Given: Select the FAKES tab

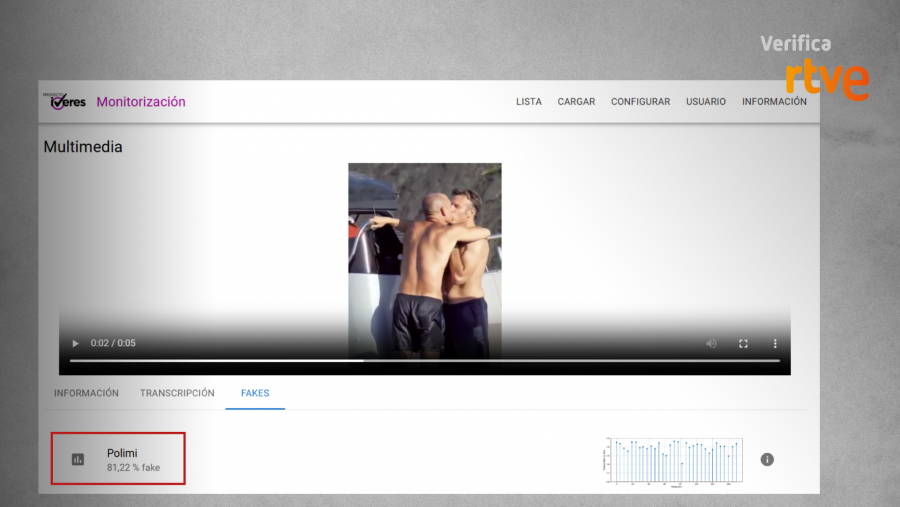Looking at the screenshot, I should point(255,393).
